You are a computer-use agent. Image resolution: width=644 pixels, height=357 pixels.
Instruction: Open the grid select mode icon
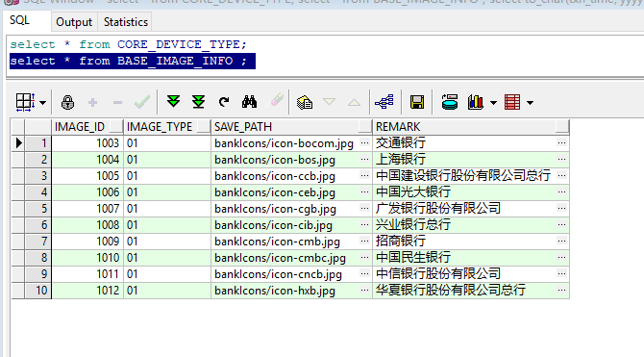coord(25,102)
